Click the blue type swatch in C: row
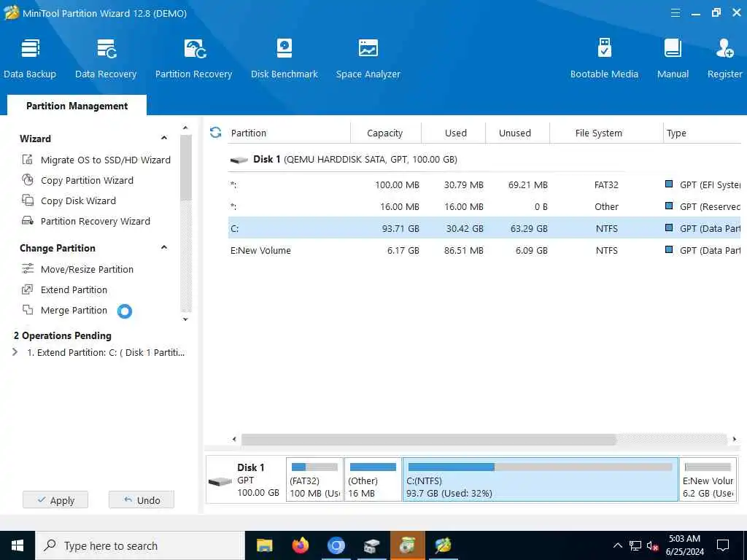Viewport: 747px width, 560px height. 669,228
